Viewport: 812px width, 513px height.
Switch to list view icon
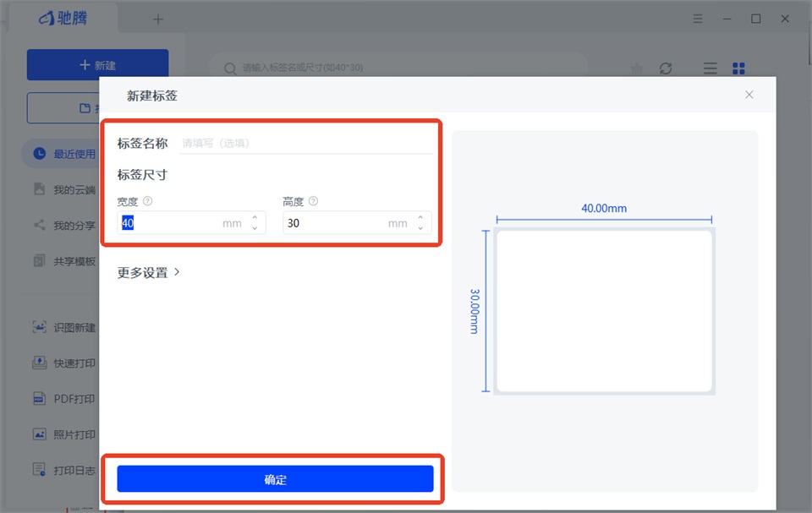tap(710, 68)
